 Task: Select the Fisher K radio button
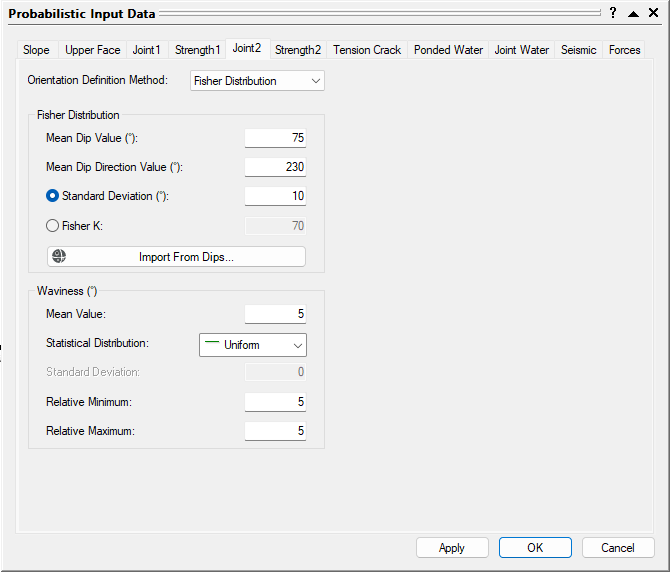[x=52, y=226]
